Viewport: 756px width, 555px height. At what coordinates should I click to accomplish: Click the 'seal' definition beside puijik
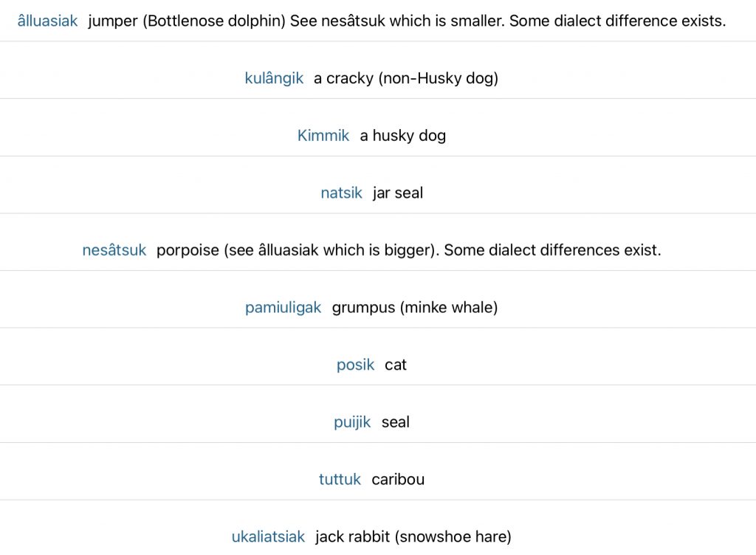click(x=396, y=422)
